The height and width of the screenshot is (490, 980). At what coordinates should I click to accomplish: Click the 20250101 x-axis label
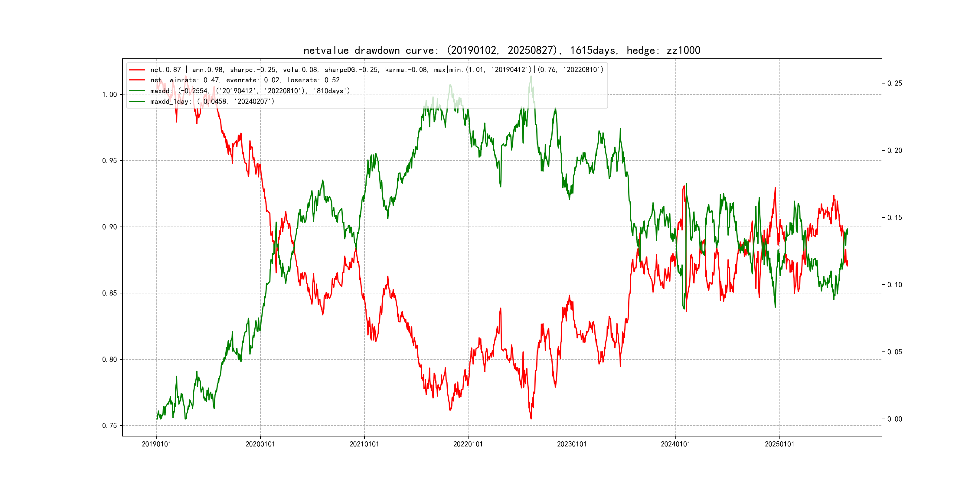point(779,444)
